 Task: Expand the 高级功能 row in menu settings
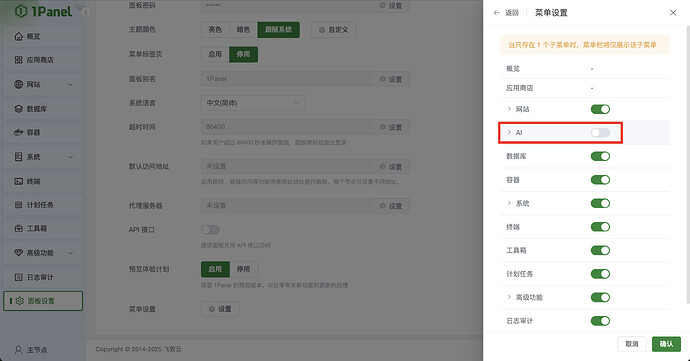point(509,297)
